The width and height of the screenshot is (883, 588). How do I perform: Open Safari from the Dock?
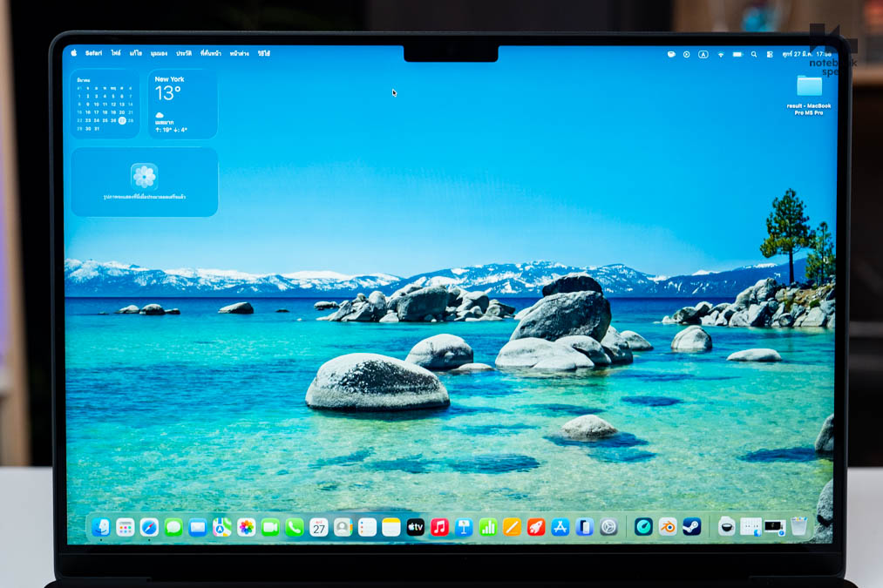(x=150, y=527)
